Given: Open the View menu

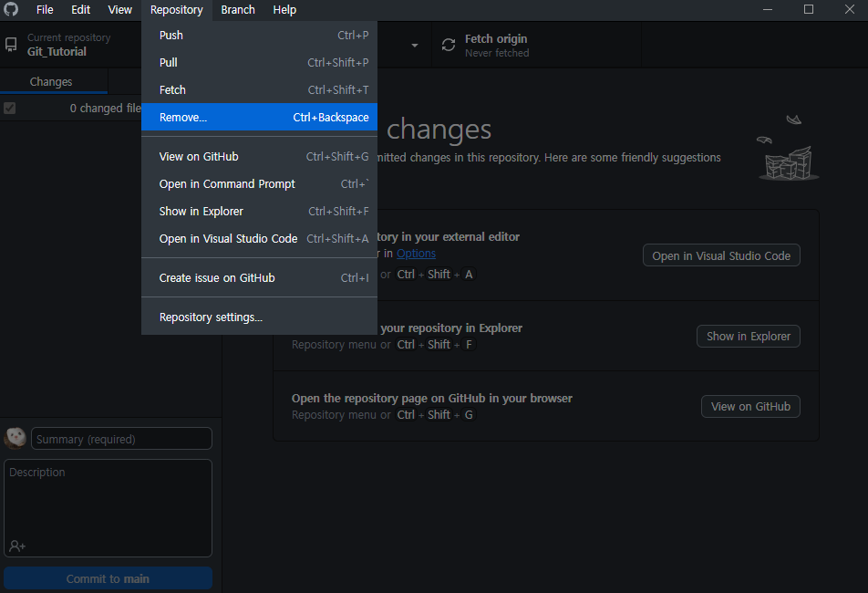Looking at the screenshot, I should point(119,10).
